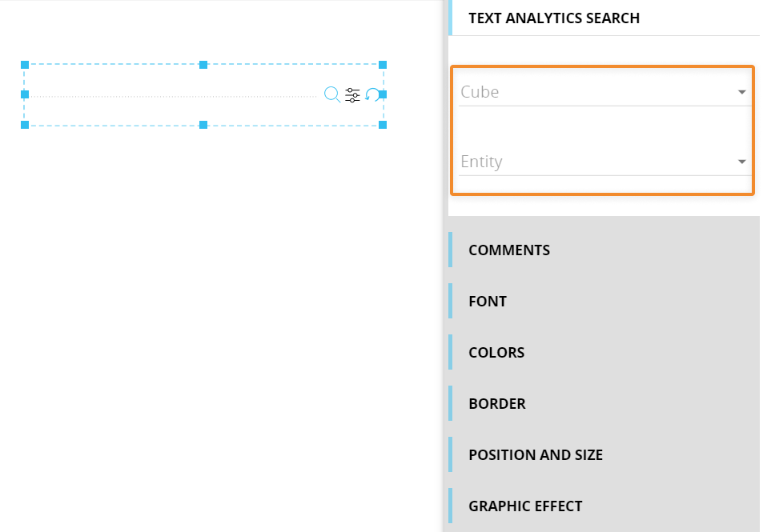
Task: Open the Entity dropdown
Action: (604, 162)
